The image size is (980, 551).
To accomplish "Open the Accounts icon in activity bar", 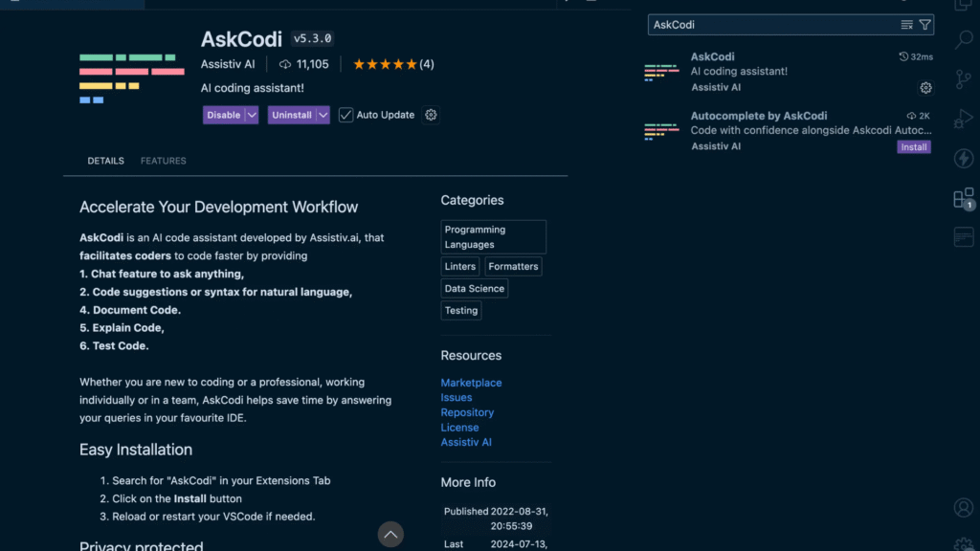I will (x=964, y=508).
